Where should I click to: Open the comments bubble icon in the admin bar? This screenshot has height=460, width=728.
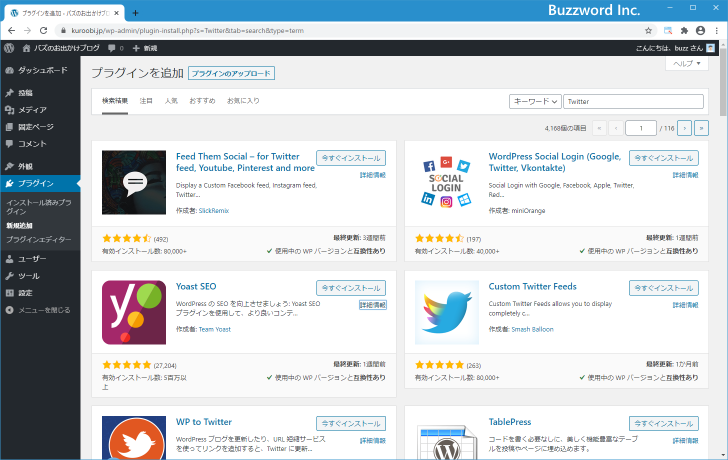pyautogui.click(x=113, y=48)
